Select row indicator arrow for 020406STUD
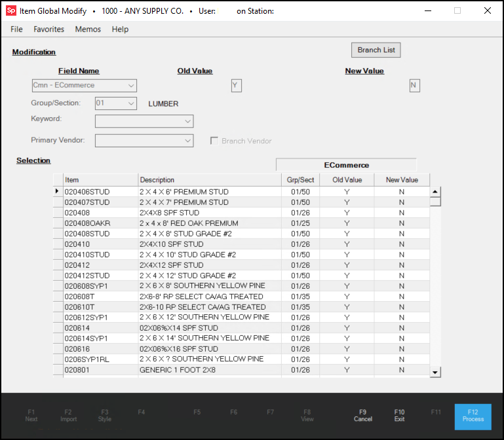This screenshot has width=504, height=440. coord(58,192)
